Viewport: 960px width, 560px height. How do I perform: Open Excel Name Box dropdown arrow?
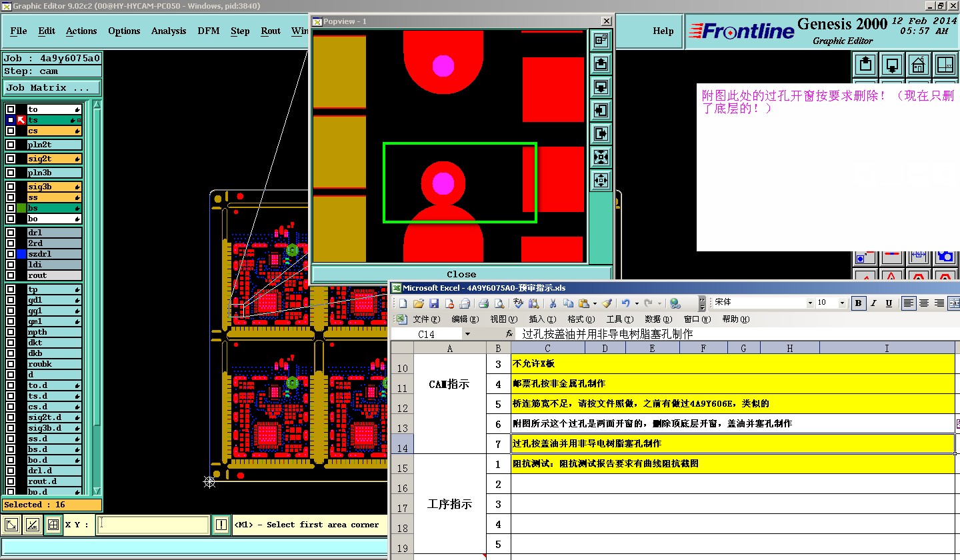[x=467, y=334]
